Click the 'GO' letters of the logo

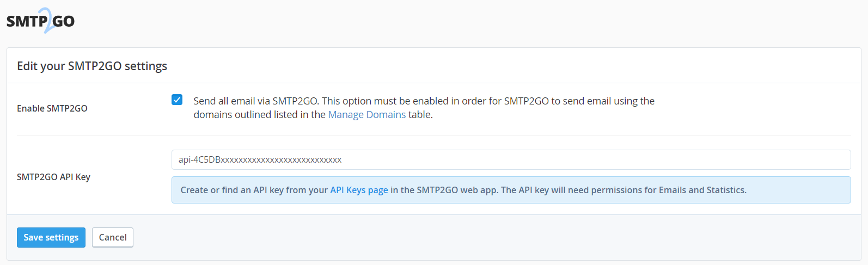coord(64,21)
